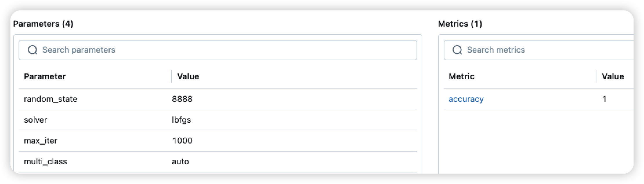
Task: Click the max_iter value 1000
Action: (x=182, y=141)
